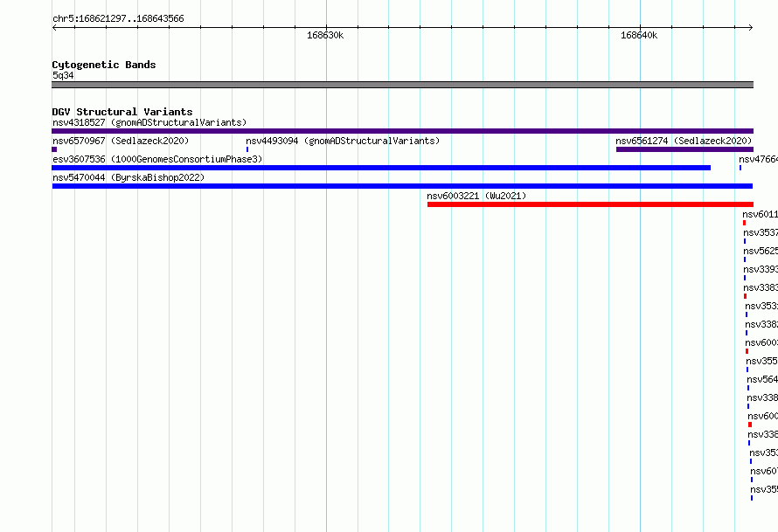778x532 pixels.
Task: Open the esv3607536 (1000GenomesConsortiumPhase3) label
Action: (157, 159)
